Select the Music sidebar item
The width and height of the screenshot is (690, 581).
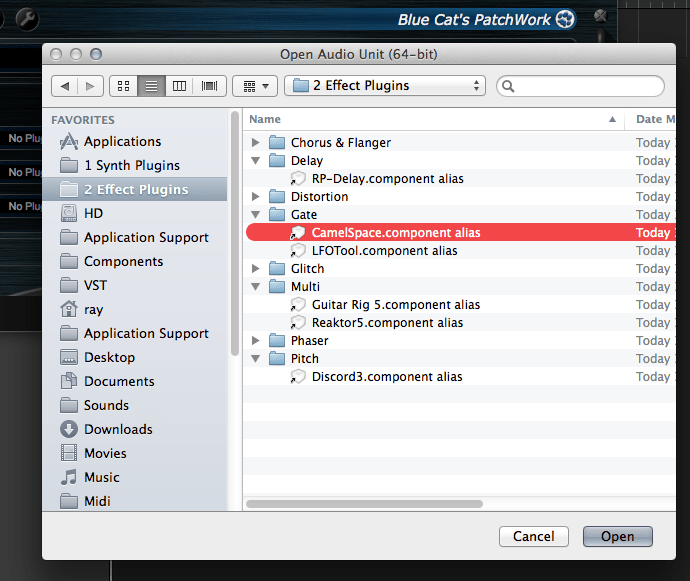pyautogui.click(x=101, y=477)
